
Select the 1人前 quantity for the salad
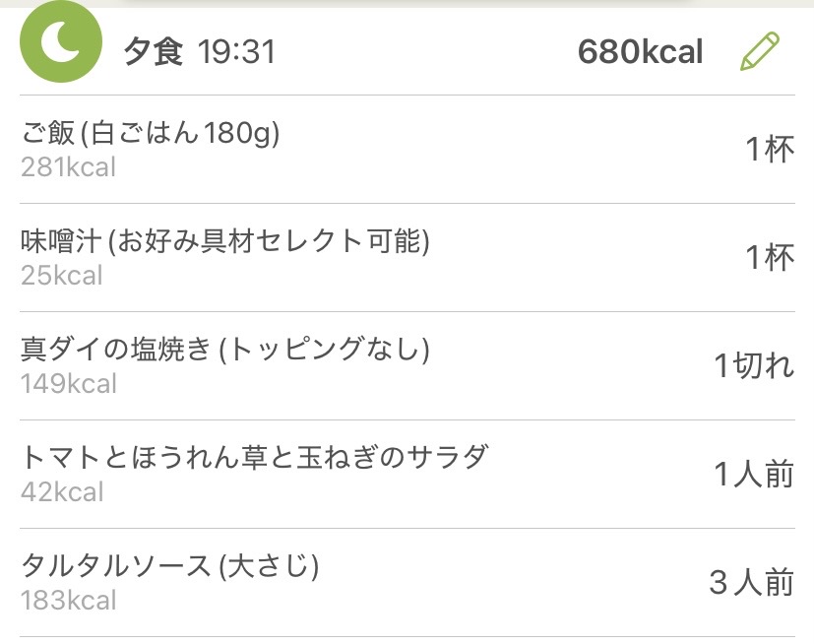click(x=754, y=475)
